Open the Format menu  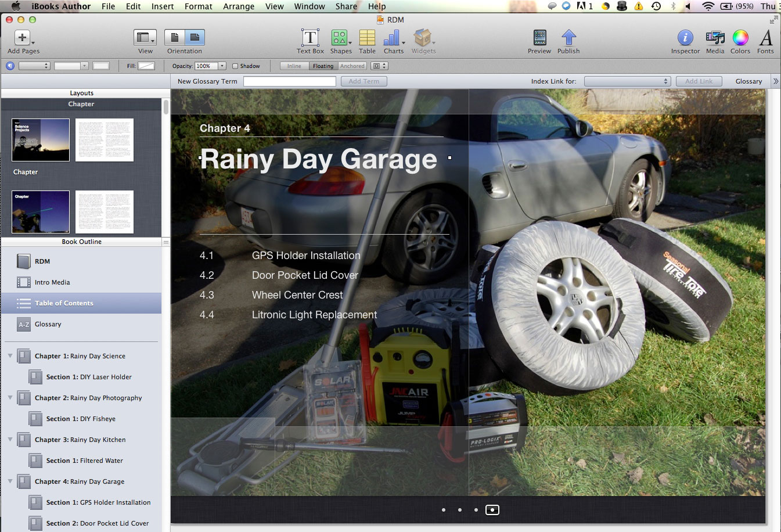pos(199,6)
